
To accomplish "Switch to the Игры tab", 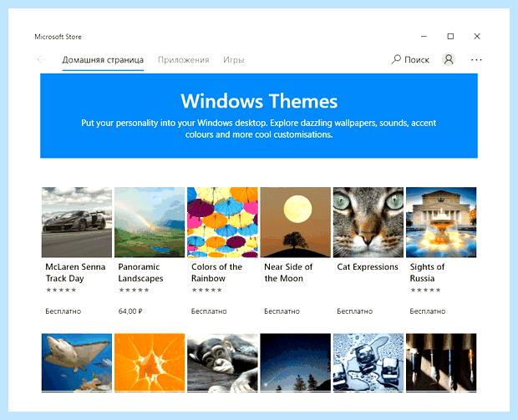I will pyautogui.click(x=234, y=60).
